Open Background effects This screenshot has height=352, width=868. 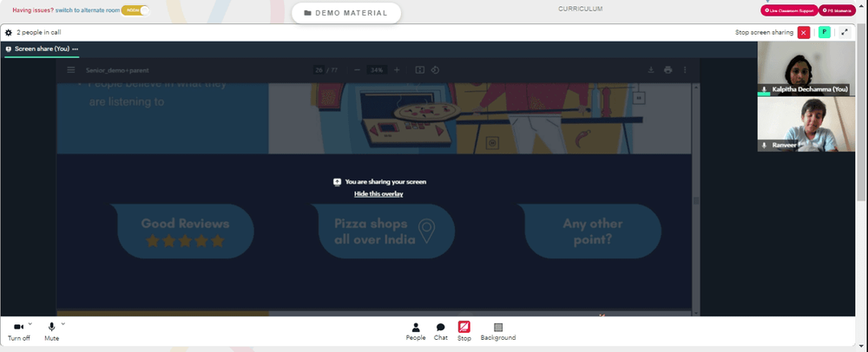point(497,331)
